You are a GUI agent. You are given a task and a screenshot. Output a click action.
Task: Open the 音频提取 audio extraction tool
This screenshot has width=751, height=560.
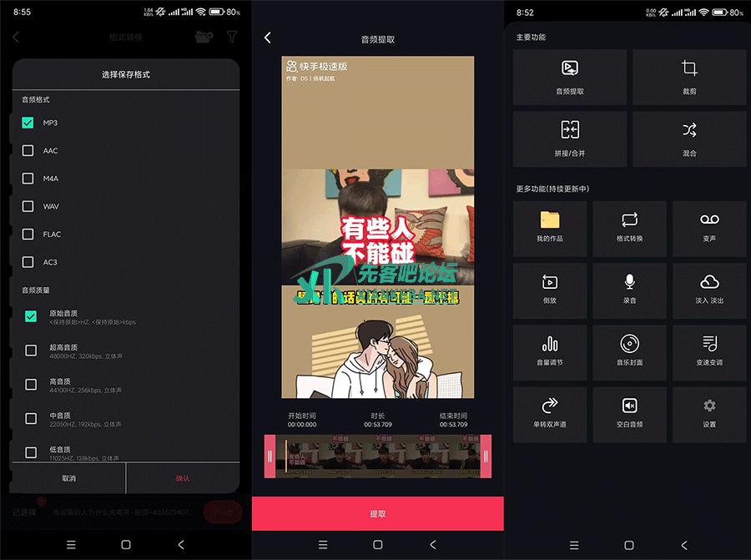[570, 77]
